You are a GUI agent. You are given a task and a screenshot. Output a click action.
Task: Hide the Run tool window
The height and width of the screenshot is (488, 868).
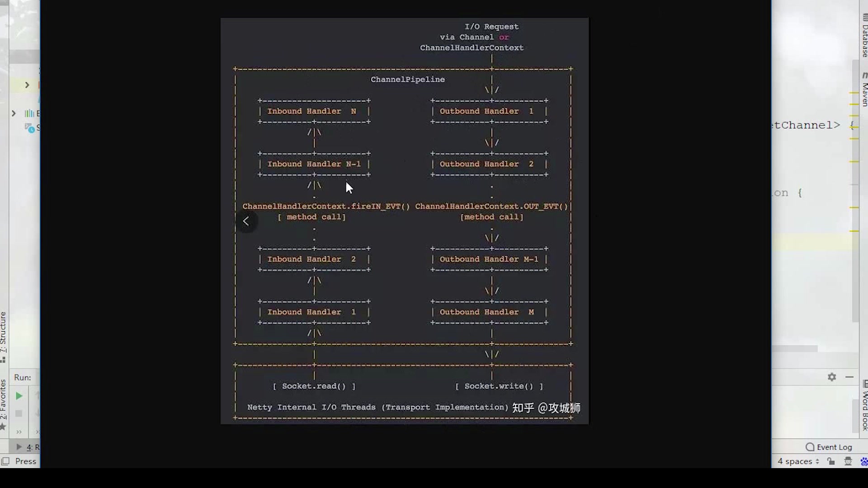849,377
